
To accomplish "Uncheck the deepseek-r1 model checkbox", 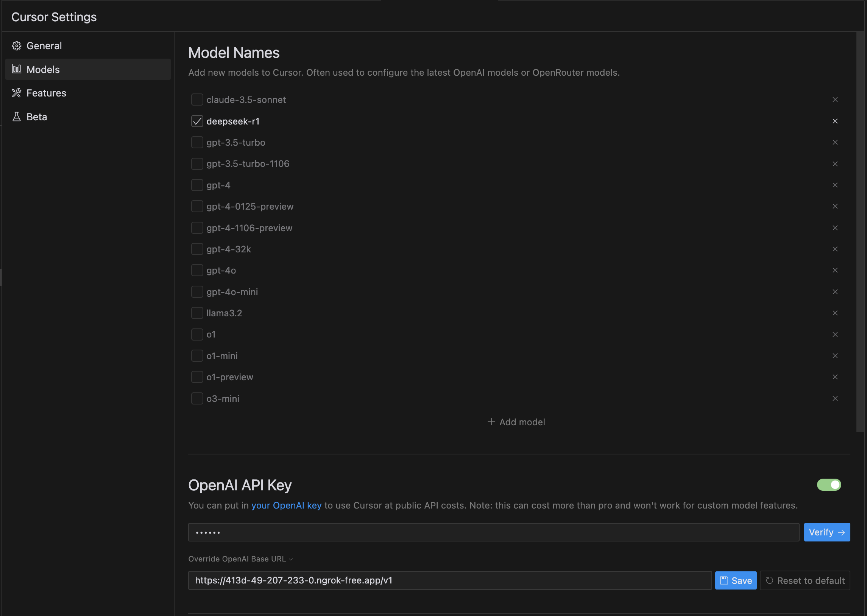I will click(197, 121).
